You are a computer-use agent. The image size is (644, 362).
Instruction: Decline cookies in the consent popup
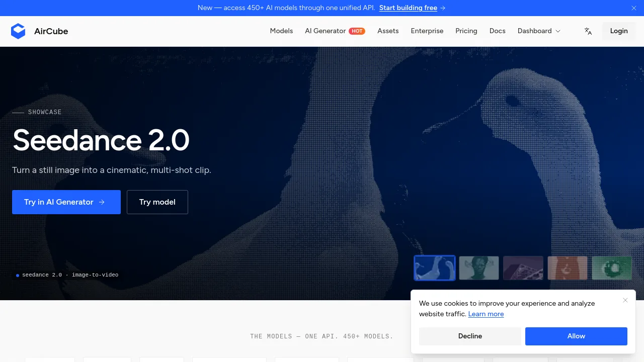tap(470, 336)
